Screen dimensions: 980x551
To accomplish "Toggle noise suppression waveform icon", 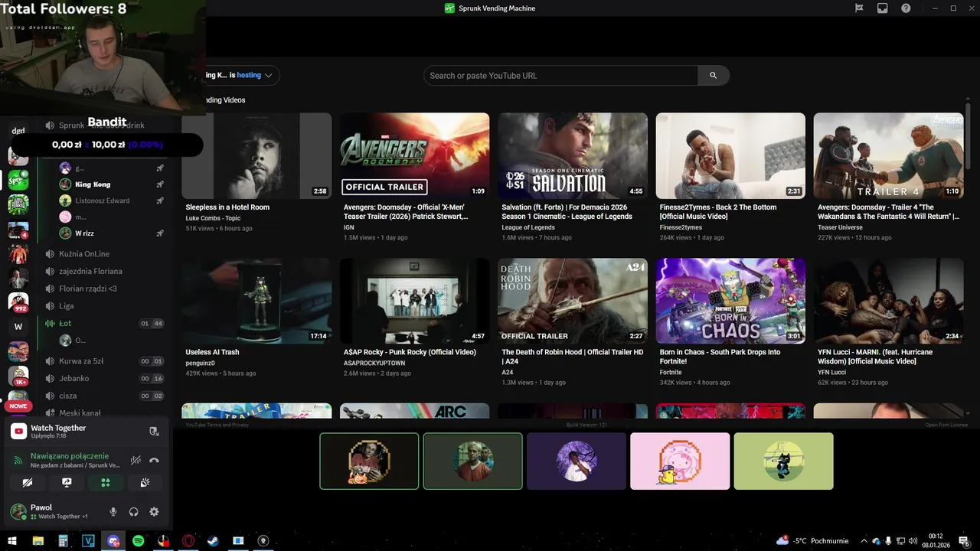I will coord(136,460).
